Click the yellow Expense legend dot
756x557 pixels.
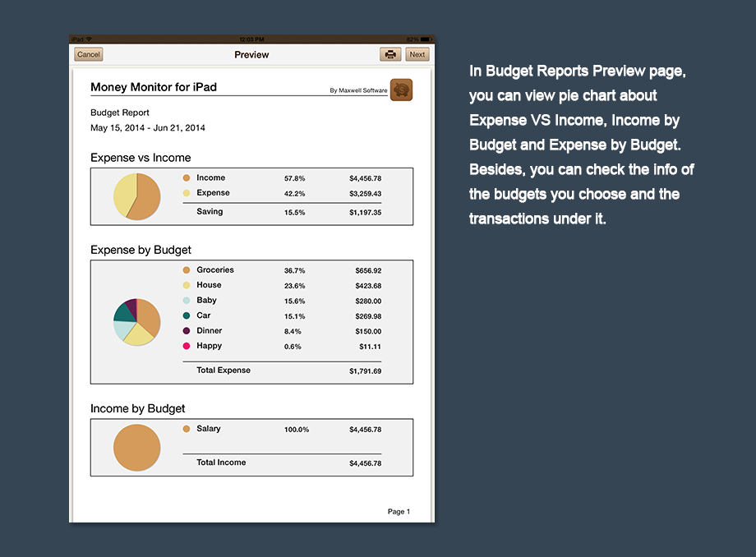187,193
